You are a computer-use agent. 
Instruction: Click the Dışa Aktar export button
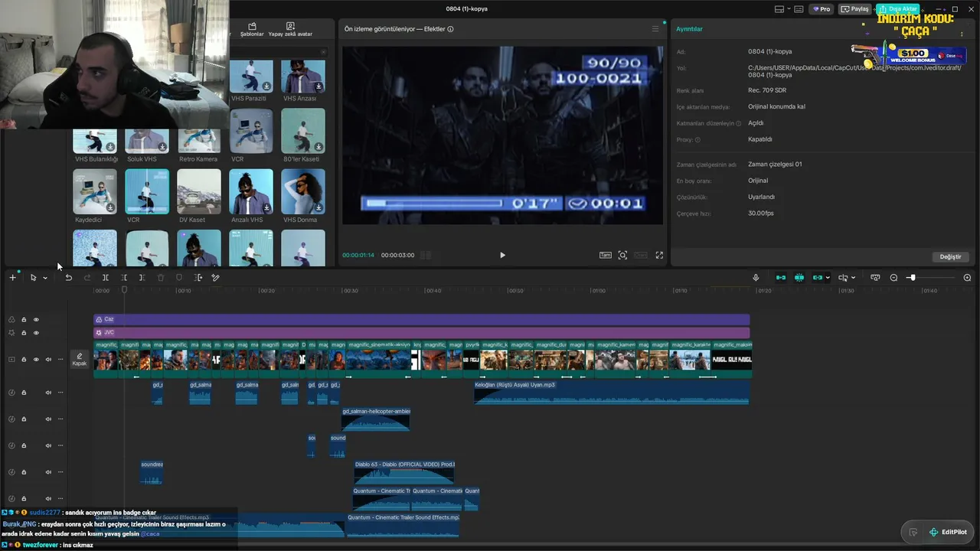click(x=898, y=9)
